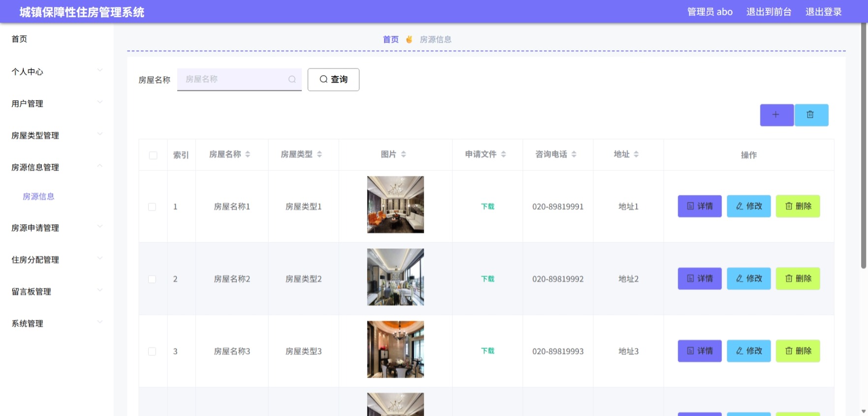Click the plus add-record icon button
Screen dimensions: 868x416
[776, 115]
